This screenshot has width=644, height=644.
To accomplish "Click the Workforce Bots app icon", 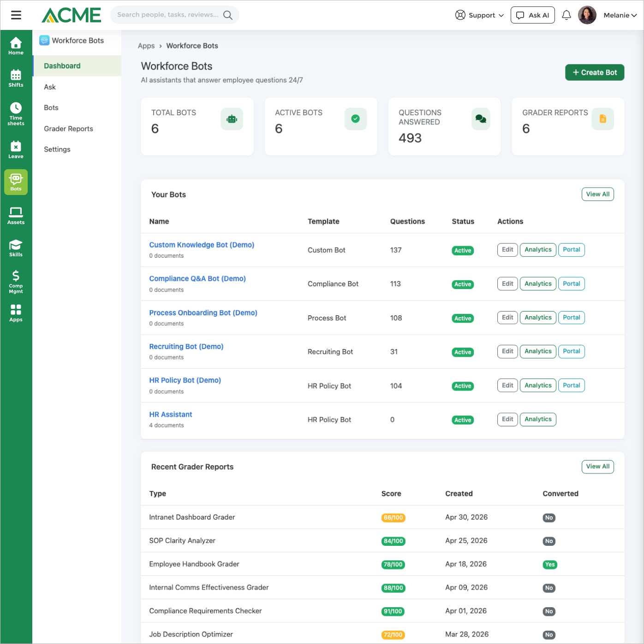I will [44, 41].
